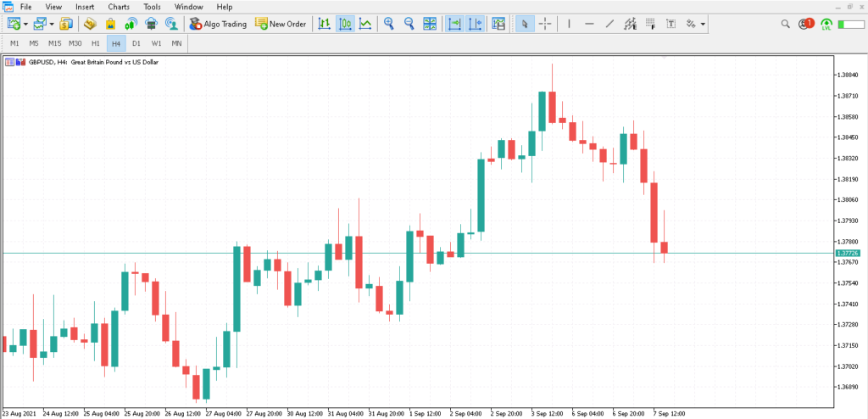Open the Window menu

189,7
